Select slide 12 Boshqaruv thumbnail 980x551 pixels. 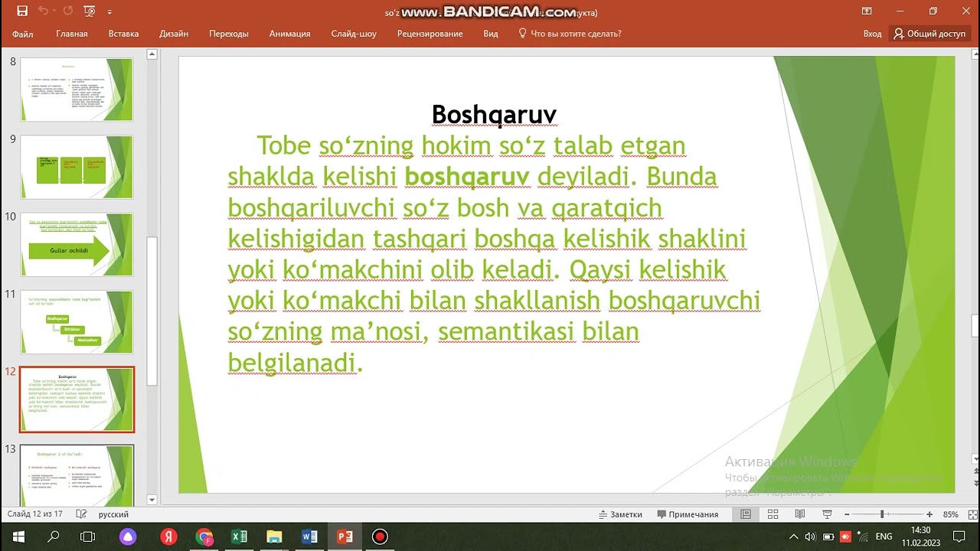[77, 399]
